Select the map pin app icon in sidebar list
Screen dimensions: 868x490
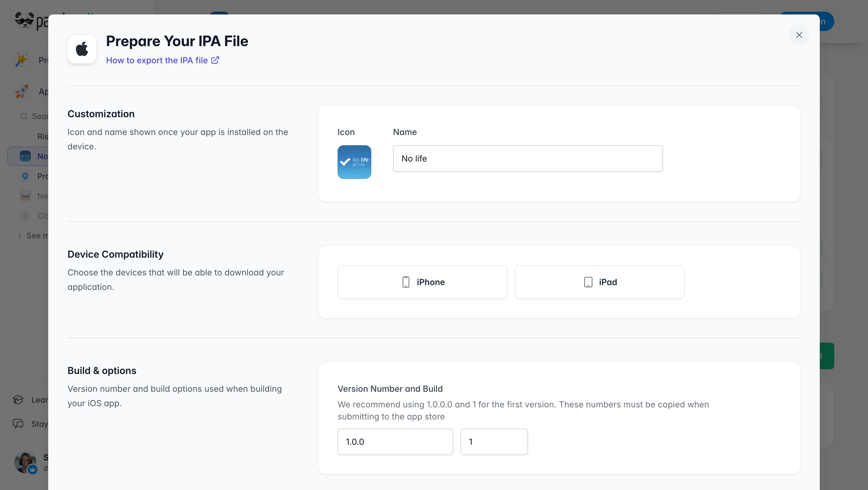pos(25,176)
